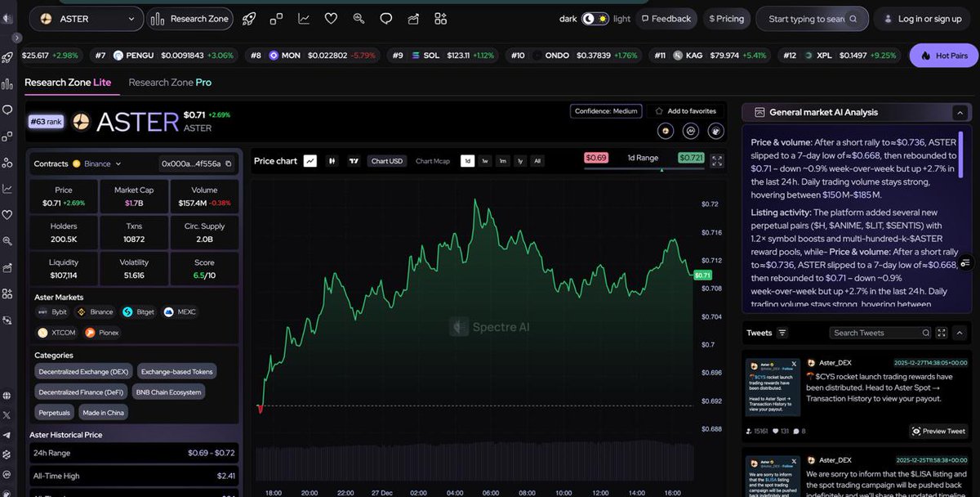Screen dimensions: 980x497
Task: Click the heart icon in left sidebar
Action: pos(7,215)
